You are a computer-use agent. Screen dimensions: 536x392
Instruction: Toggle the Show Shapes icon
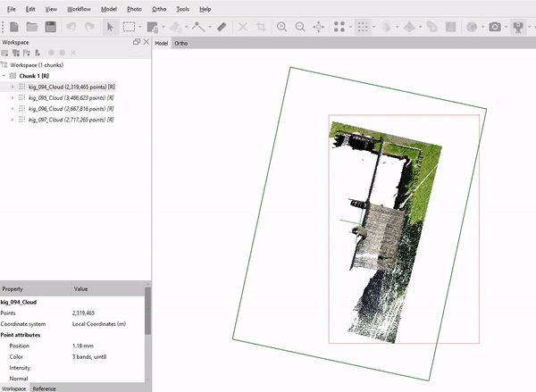click(432, 27)
